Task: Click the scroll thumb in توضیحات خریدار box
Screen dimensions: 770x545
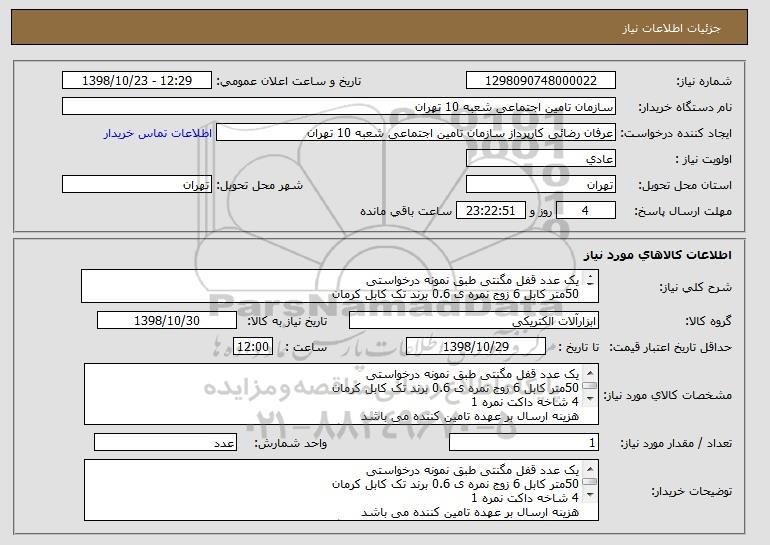Action: tap(590, 482)
